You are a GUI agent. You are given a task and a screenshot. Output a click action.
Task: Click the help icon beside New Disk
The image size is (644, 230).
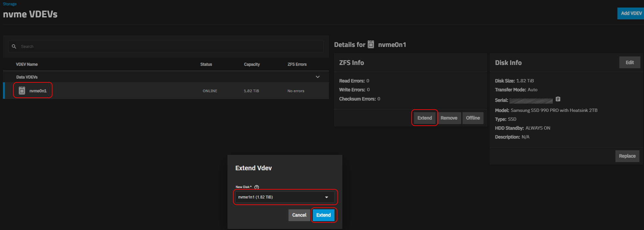click(x=257, y=187)
